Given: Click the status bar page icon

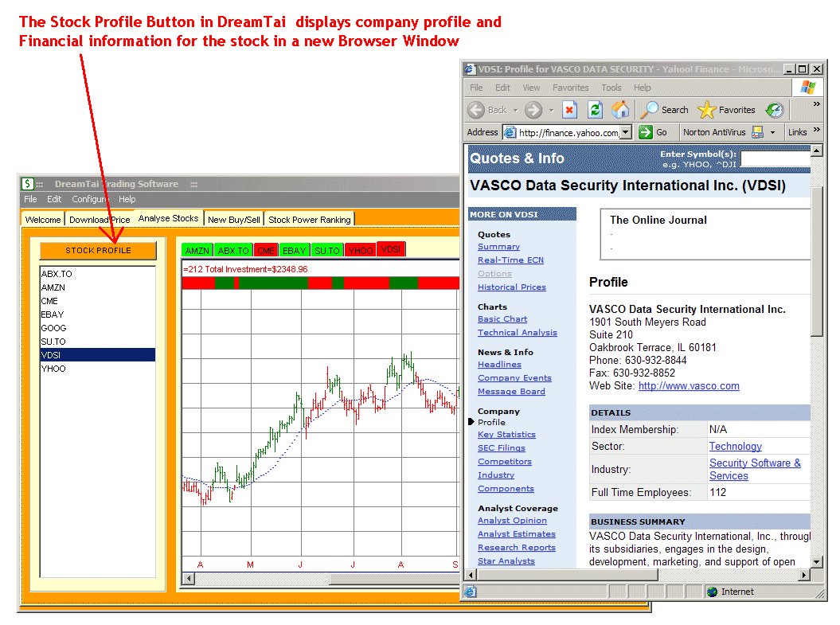Looking at the screenshot, I should (x=470, y=592).
